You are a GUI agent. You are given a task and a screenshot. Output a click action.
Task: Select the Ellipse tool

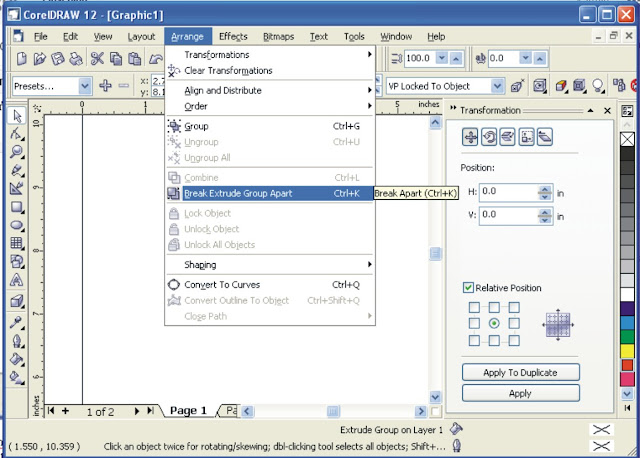click(17, 225)
